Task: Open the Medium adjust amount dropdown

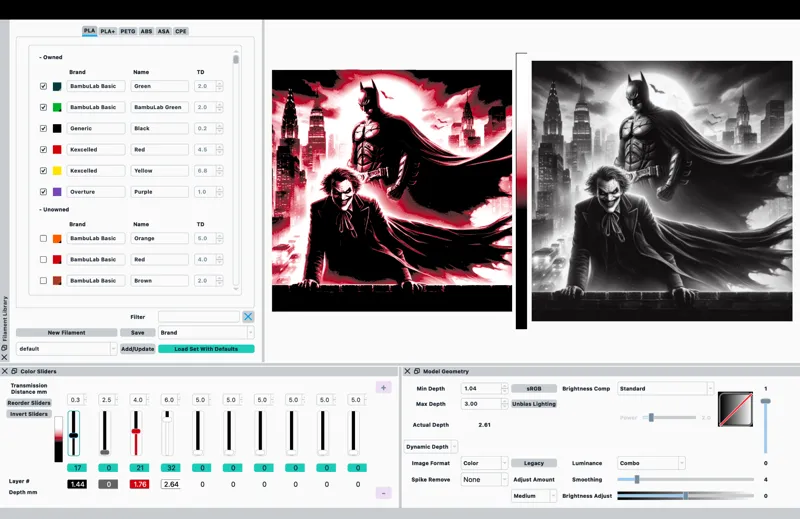Action: click(x=534, y=496)
